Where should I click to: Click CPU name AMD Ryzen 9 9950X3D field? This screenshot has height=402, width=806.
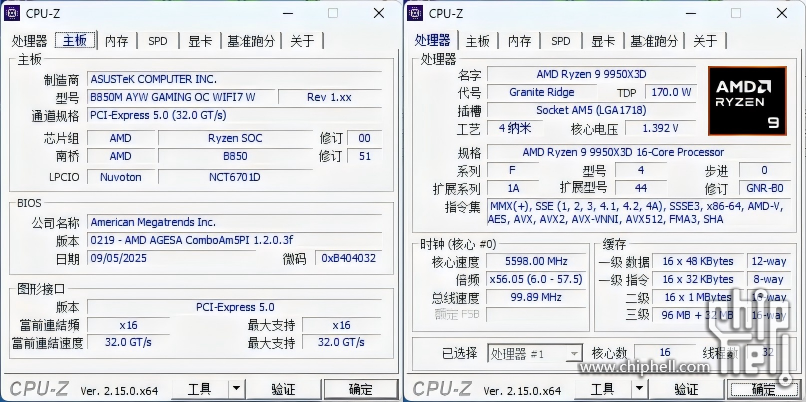(x=591, y=74)
